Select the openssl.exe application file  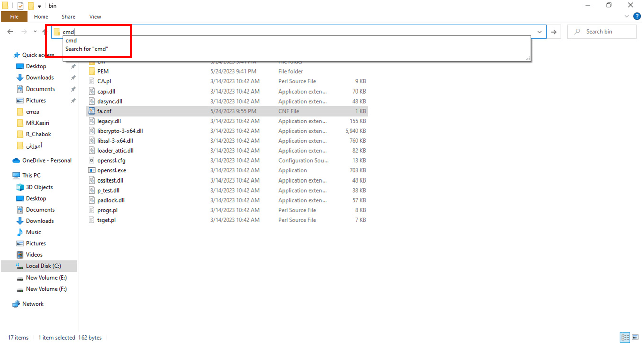111,170
